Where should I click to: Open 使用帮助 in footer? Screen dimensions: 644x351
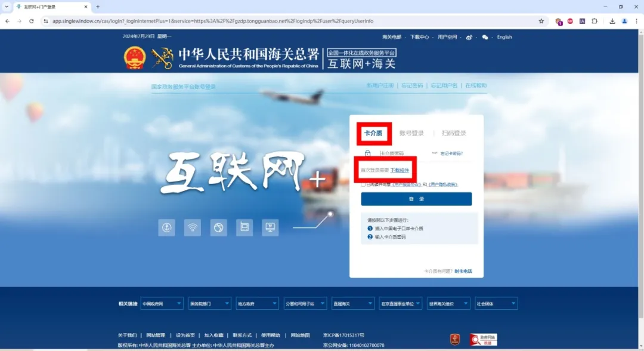[271, 335]
